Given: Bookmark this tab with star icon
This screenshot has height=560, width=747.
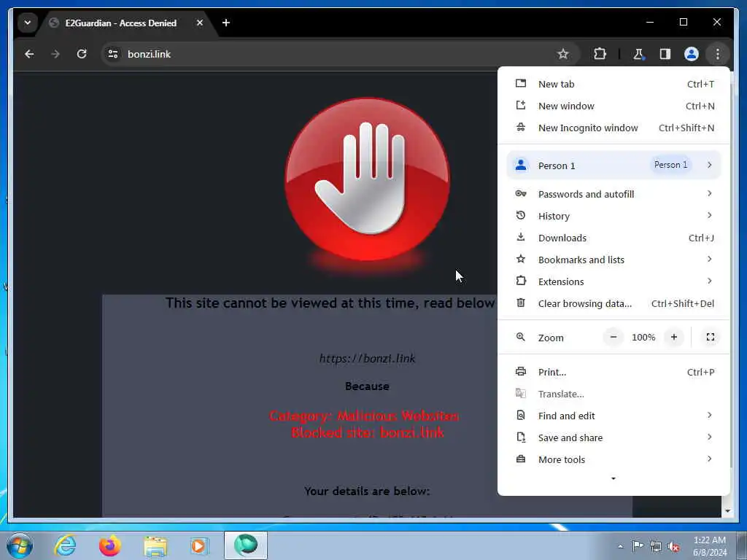Looking at the screenshot, I should point(562,54).
